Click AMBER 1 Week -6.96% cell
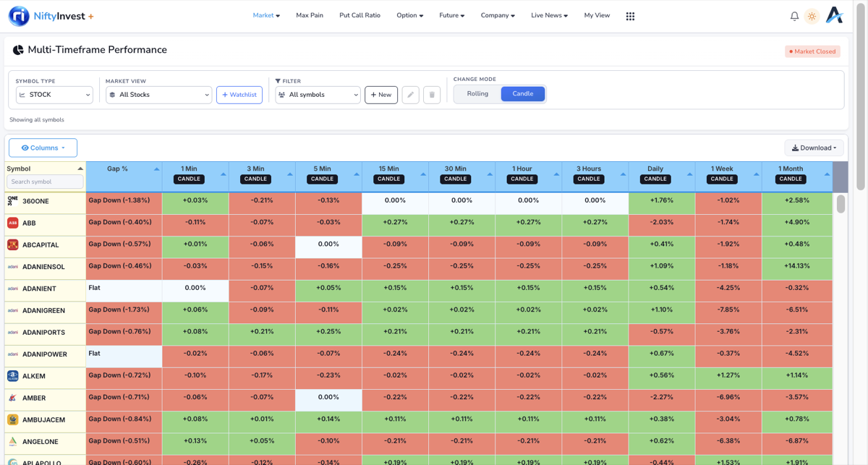This screenshot has height=465, width=868. tap(728, 401)
